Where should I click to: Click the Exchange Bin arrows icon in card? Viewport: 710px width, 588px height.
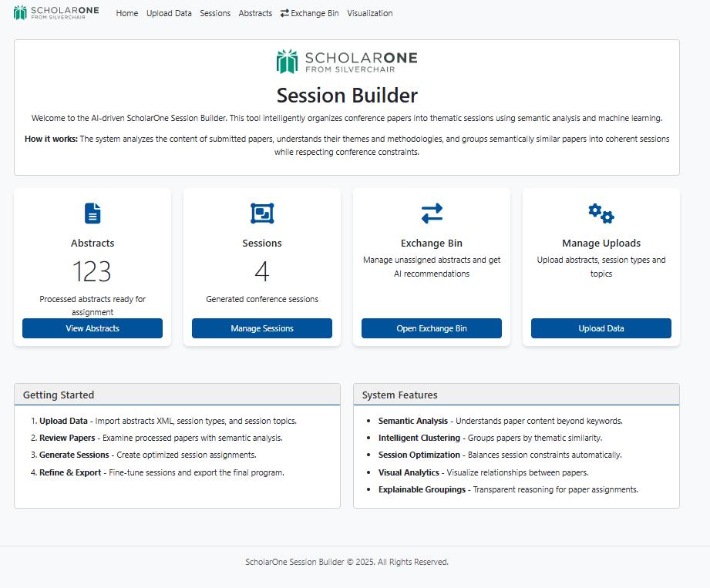[432, 213]
